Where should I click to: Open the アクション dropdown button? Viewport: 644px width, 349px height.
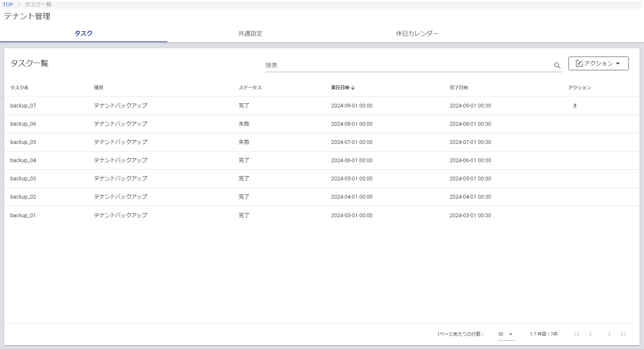[598, 63]
